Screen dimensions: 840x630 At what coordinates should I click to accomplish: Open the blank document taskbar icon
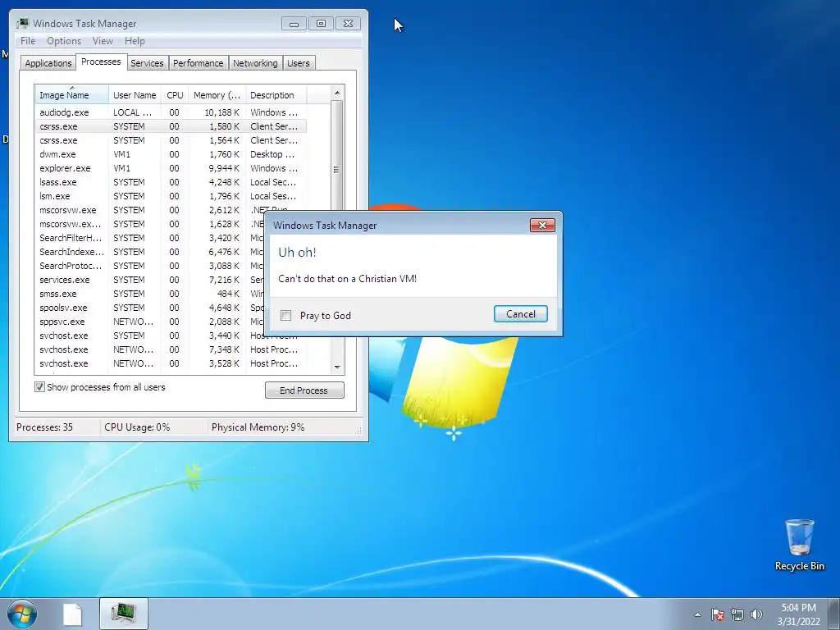pos(72,614)
